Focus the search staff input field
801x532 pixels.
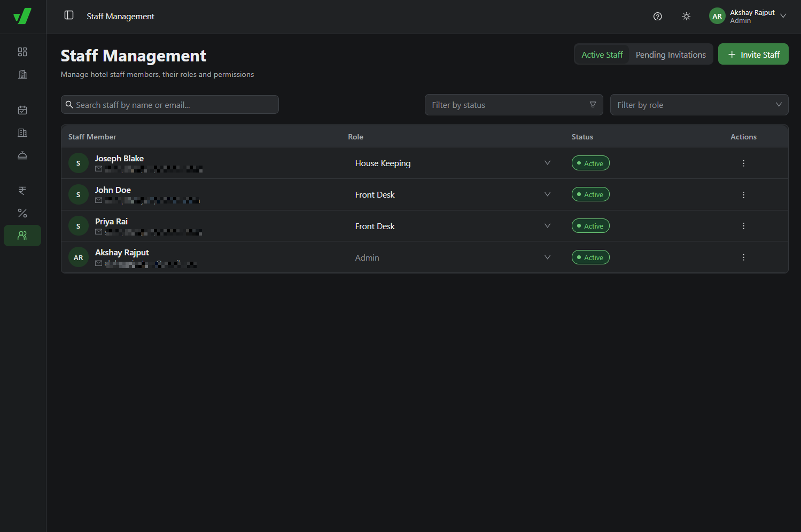tap(170, 105)
